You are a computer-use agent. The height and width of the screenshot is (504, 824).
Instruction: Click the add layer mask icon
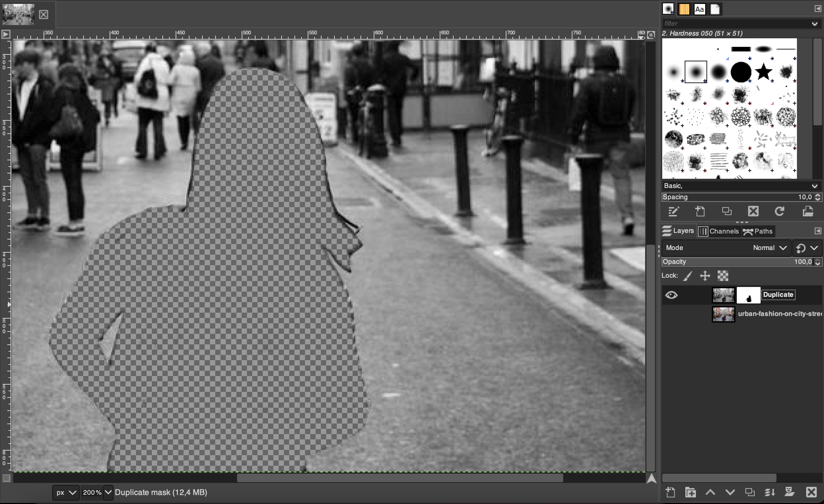pyautogui.click(x=789, y=492)
